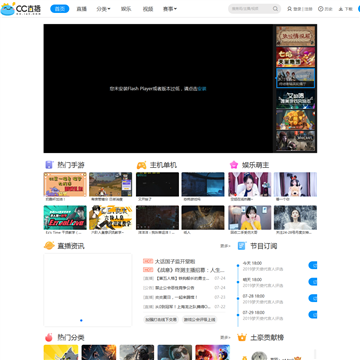Click the 主机单机 gamepad icon
This screenshot has height=360, width=360.
pyautogui.click(x=141, y=165)
